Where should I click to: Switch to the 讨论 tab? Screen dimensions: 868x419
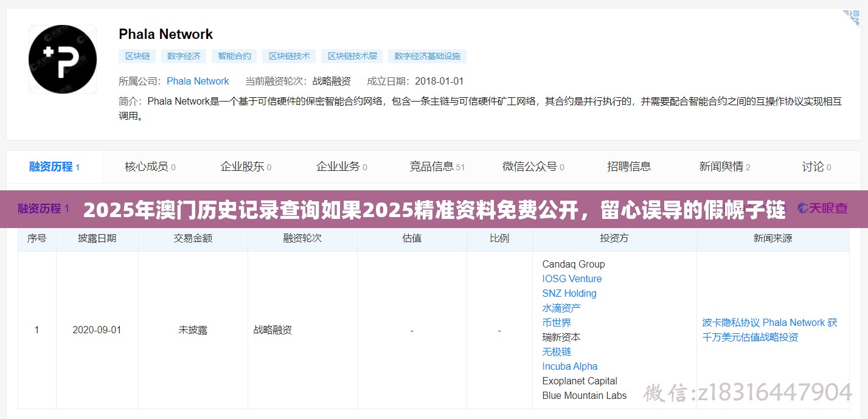(x=816, y=167)
